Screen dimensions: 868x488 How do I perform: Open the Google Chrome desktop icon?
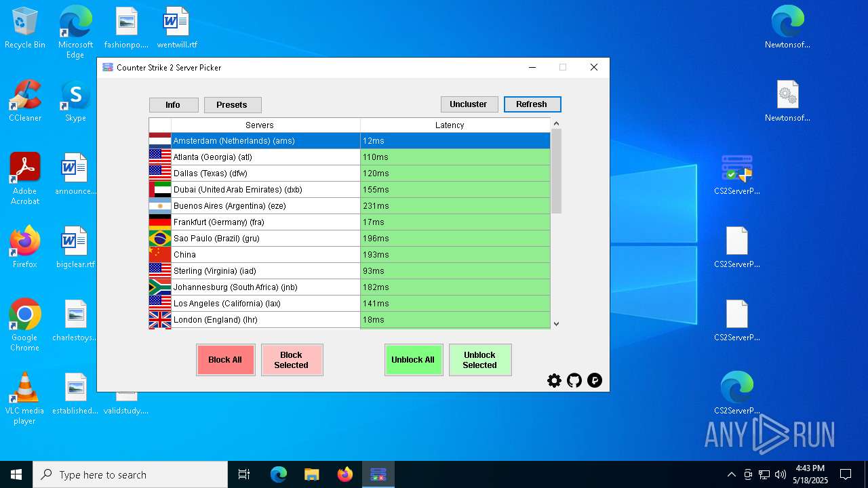pyautogui.click(x=25, y=325)
